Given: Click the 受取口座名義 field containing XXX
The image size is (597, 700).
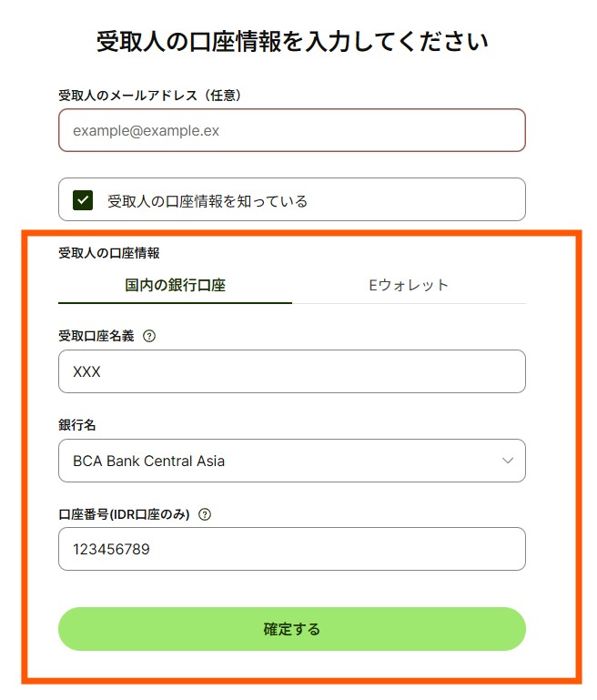Looking at the screenshot, I should 291,371.
